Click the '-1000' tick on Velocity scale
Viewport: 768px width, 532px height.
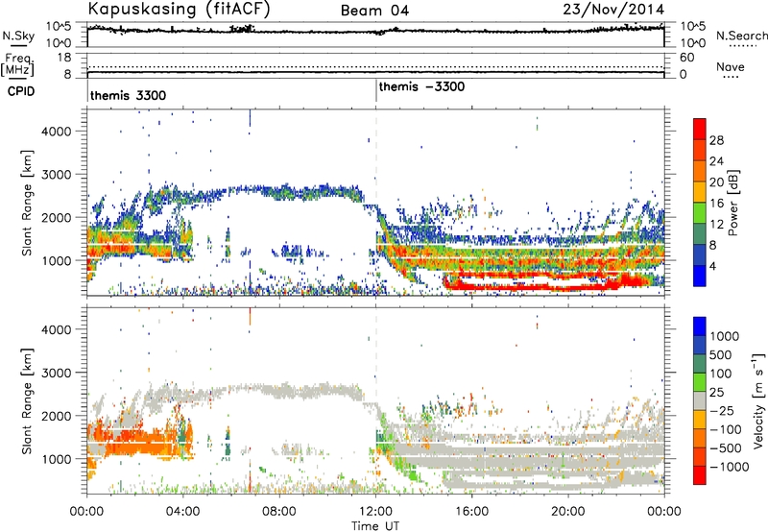click(729, 467)
